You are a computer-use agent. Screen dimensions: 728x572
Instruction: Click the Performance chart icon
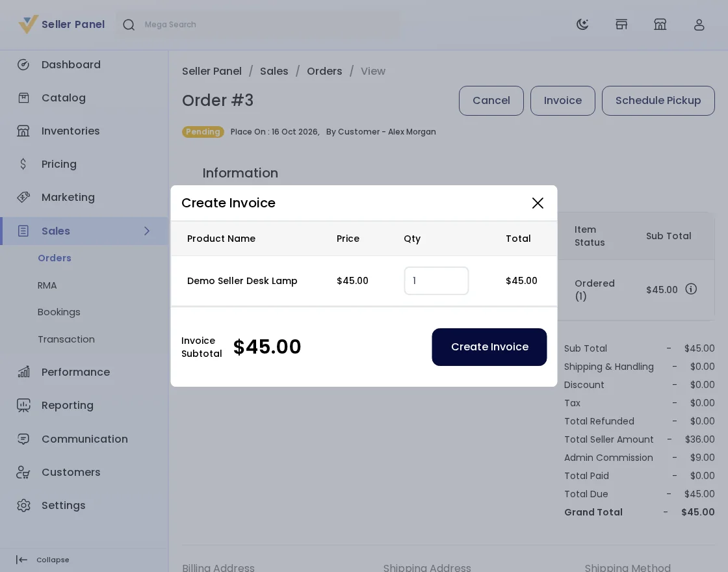pos(23,372)
